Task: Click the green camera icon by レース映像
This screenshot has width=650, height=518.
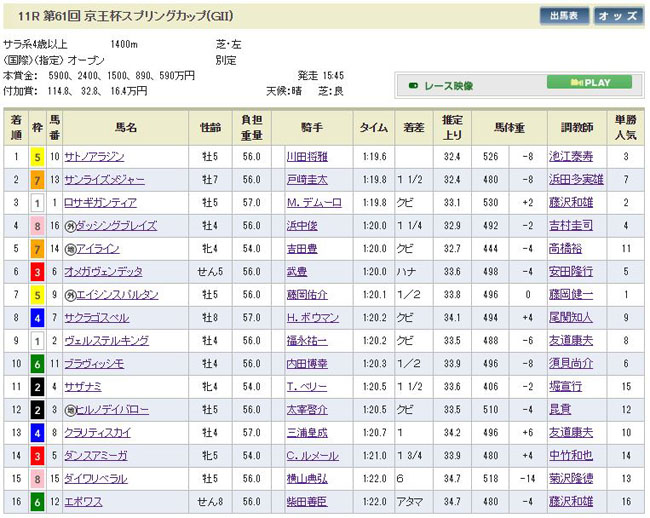Action: 413,86
